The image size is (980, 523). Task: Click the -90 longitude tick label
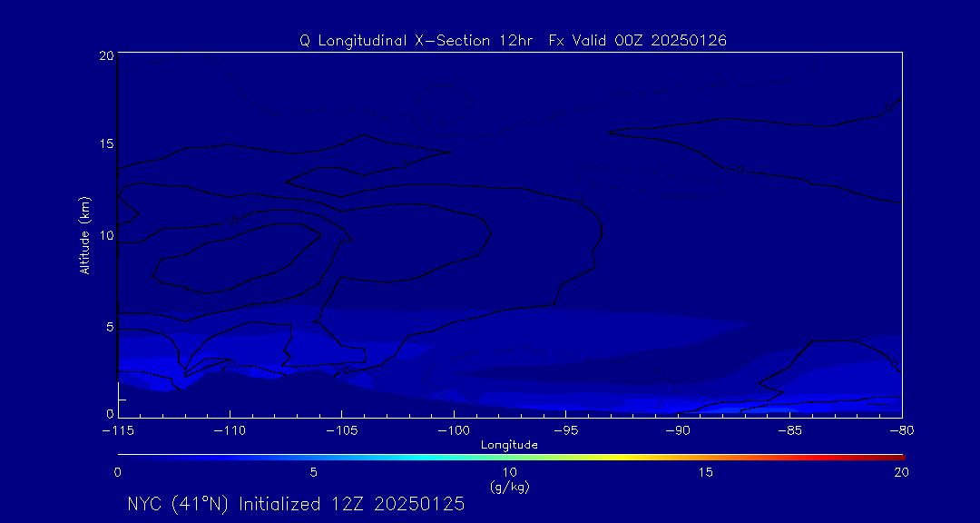[x=678, y=430]
